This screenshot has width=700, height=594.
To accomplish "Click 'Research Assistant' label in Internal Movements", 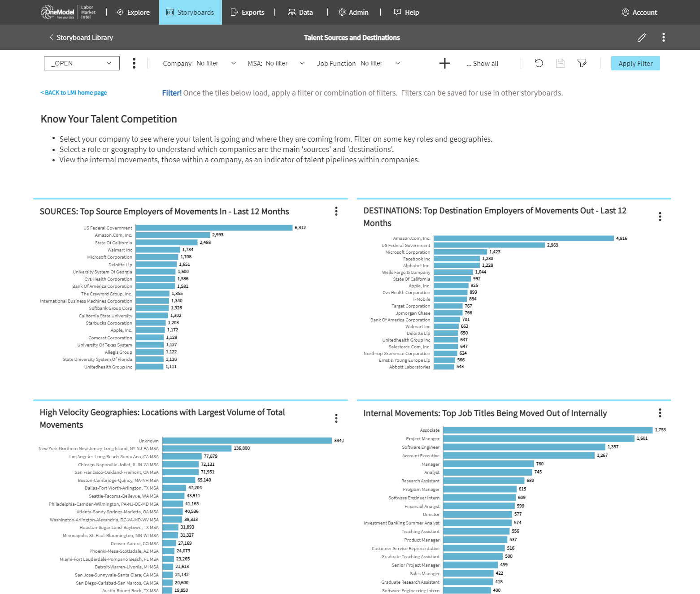I will pyautogui.click(x=421, y=481).
